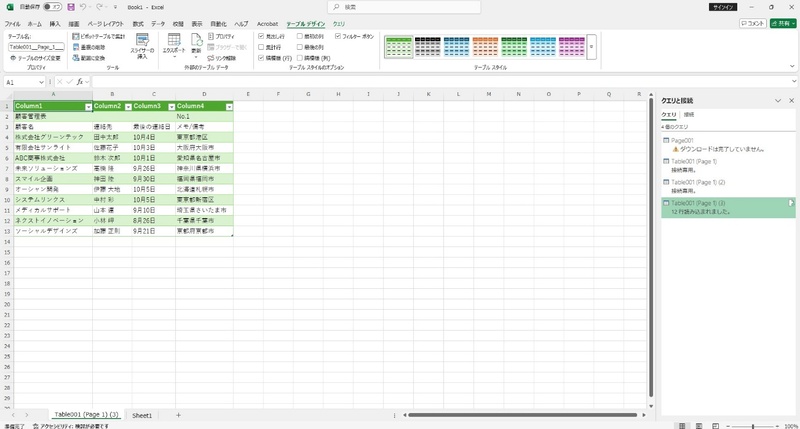Close the Queries & Connections pane
800x429 pixels.
(x=791, y=101)
